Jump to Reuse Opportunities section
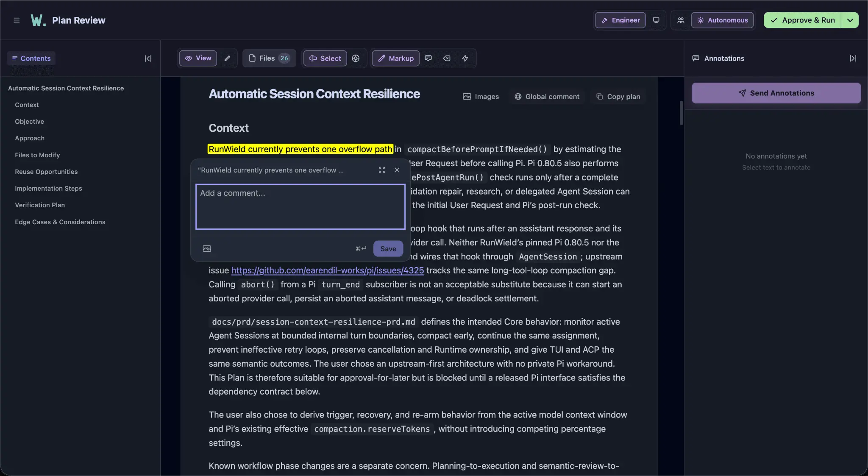The height and width of the screenshot is (476, 868). tap(46, 172)
